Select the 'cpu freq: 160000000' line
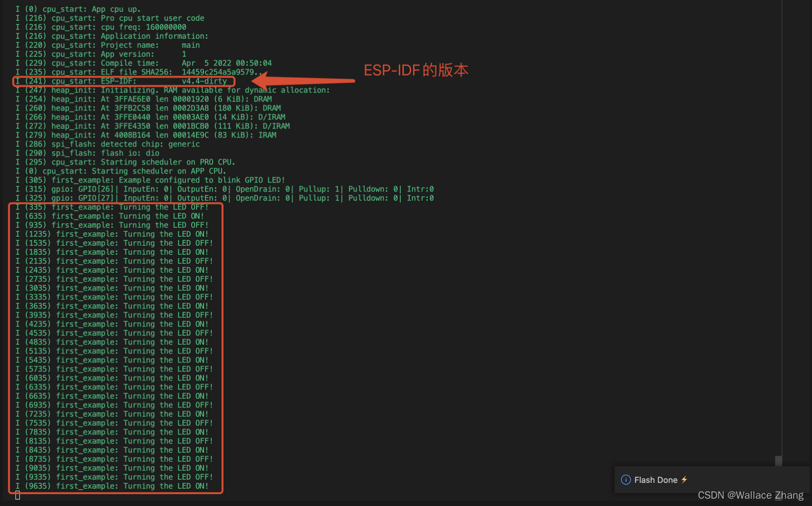The width and height of the screenshot is (812, 506). (x=101, y=27)
